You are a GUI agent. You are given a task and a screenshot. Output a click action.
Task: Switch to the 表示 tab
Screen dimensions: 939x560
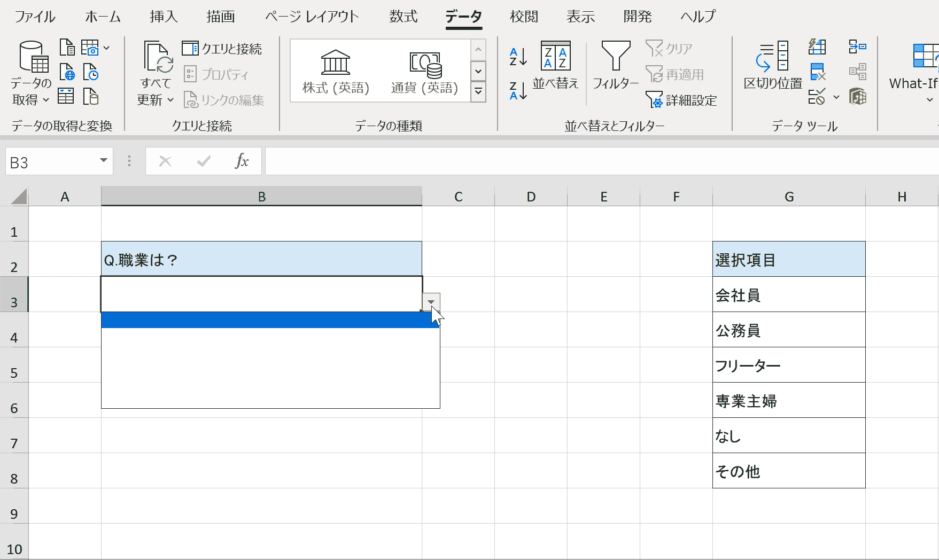tap(581, 17)
